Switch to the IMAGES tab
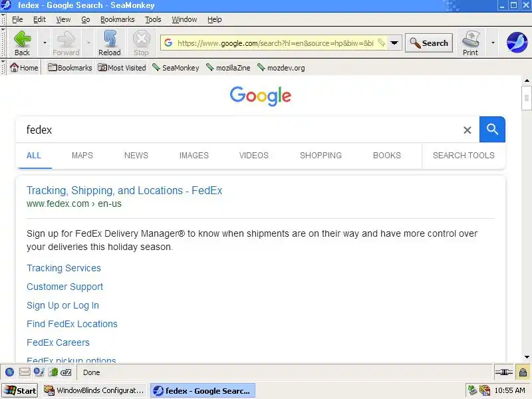This screenshot has width=532, height=399. point(194,156)
